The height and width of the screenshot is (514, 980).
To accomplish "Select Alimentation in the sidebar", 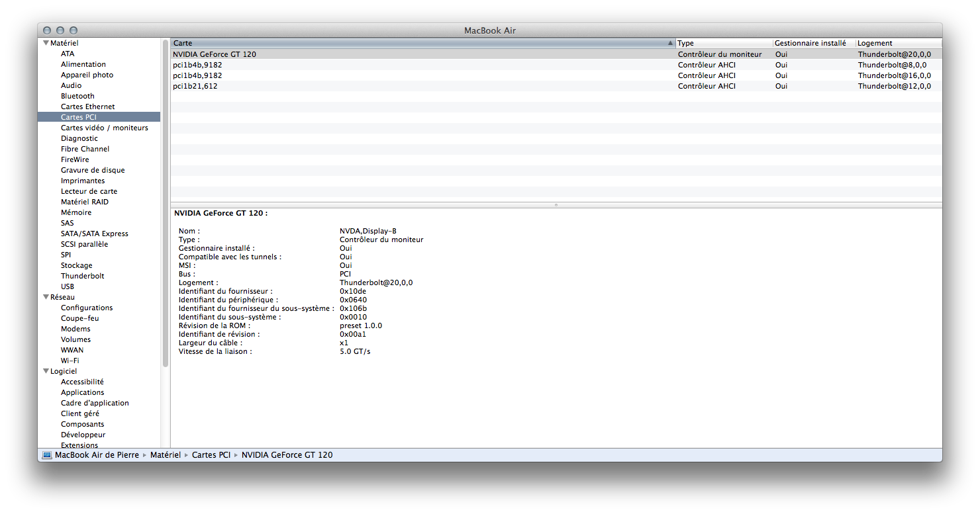I will pyautogui.click(x=83, y=64).
